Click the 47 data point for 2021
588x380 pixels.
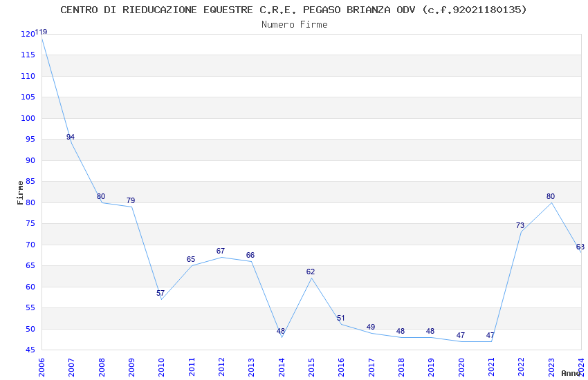click(x=490, y=336)
